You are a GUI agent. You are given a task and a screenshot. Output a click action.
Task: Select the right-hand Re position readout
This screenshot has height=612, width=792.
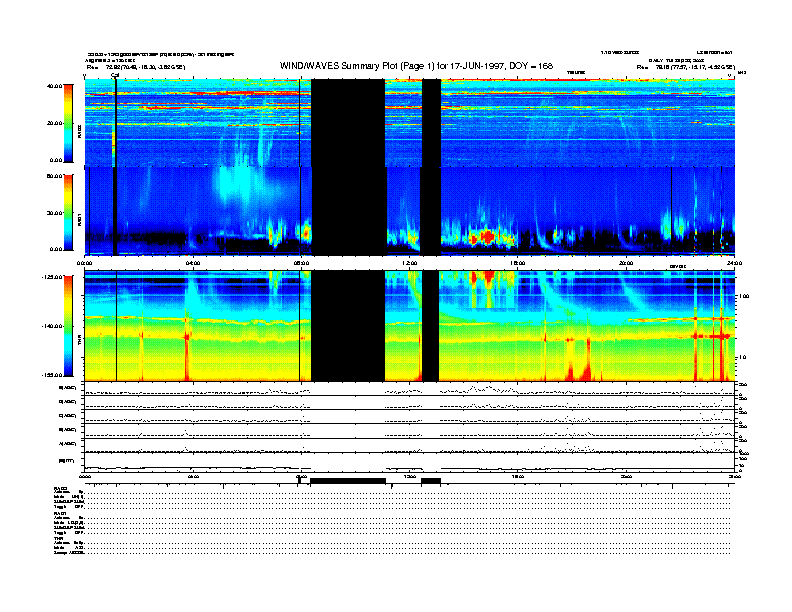click(685, 67)
